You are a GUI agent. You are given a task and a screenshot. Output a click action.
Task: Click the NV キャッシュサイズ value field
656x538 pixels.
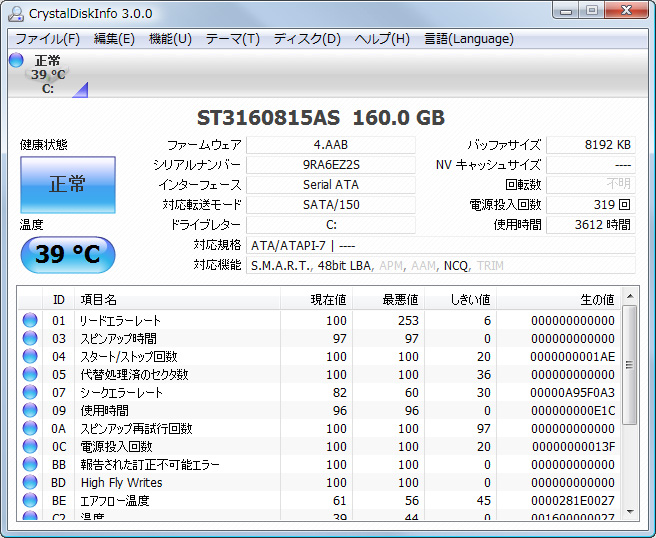(591, 165)
